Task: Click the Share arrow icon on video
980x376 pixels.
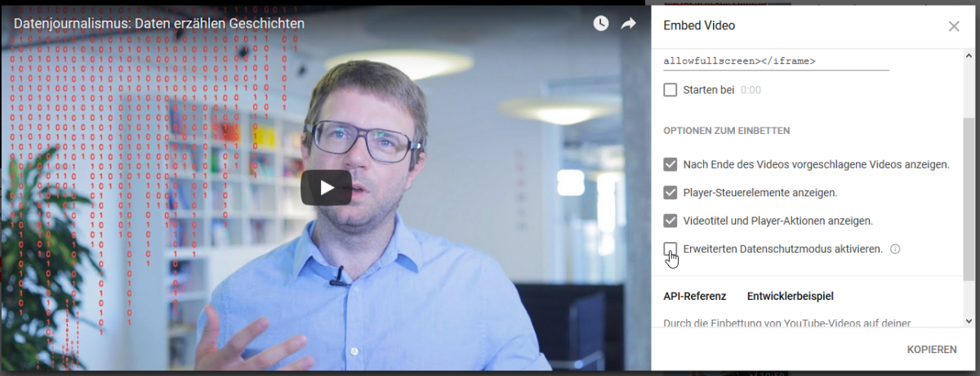Action: click(x=628, y=24)
